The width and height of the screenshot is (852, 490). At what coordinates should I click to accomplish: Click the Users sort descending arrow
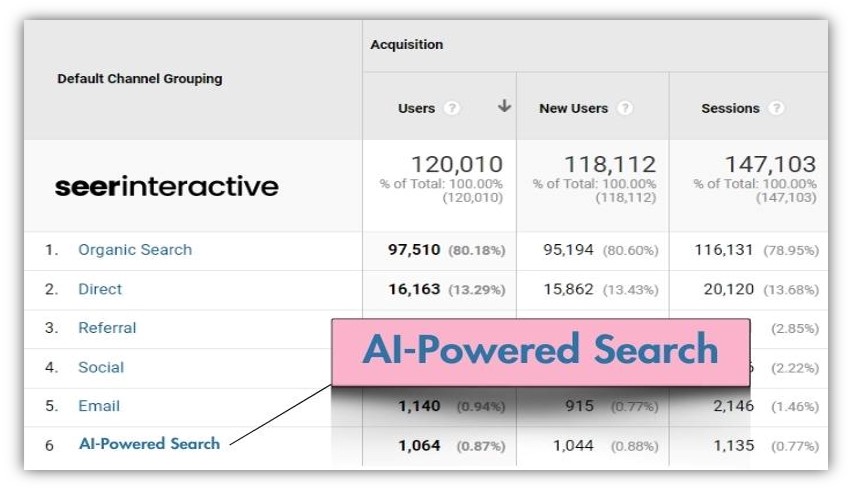504,107
